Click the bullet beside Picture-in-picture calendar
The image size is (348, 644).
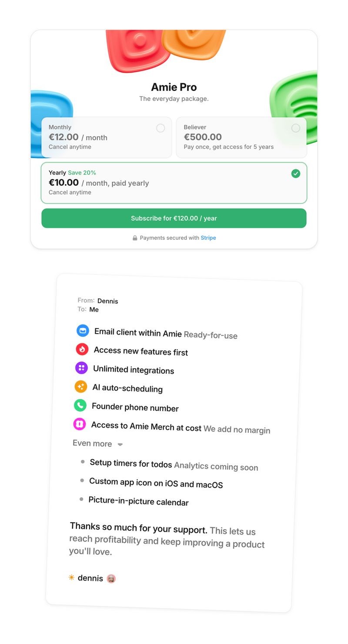click(x=82, y=499)
